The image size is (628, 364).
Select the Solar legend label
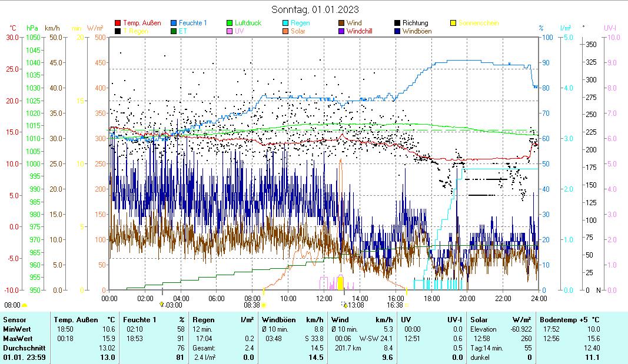click(298, 31)
